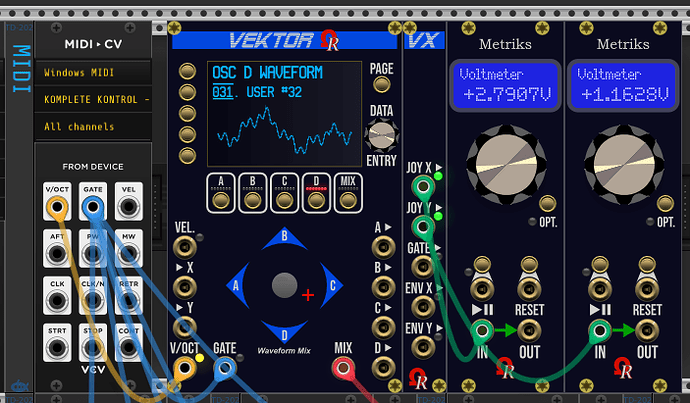Screen dimensions: 690x403
Task: Click the OUT jack on second Metriks
Action: [x=647, y=330]
